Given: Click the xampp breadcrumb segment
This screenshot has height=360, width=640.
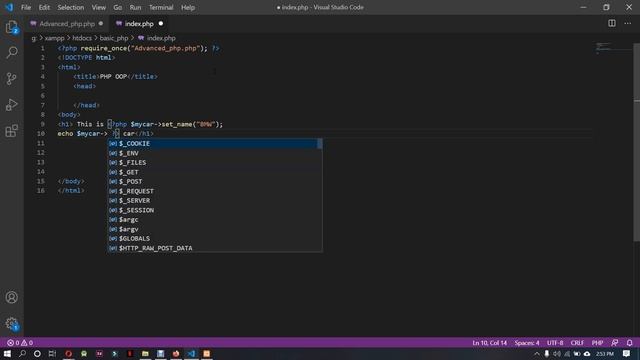Looking at the screenshot, I should pos(54,38).
